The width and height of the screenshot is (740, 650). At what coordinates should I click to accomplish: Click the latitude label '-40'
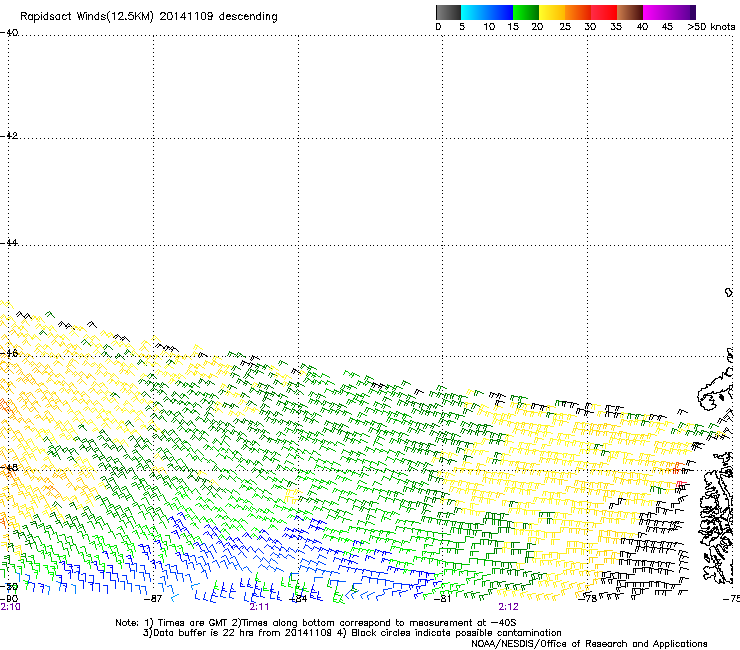pos(9,33)
